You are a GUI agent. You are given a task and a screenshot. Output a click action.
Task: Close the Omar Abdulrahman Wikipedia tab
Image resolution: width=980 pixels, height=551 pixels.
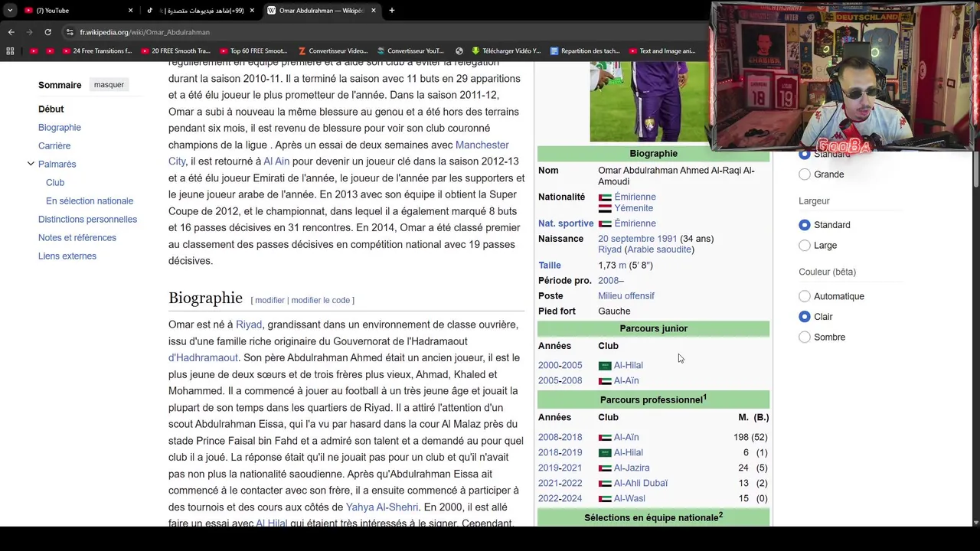coord(374,11)
